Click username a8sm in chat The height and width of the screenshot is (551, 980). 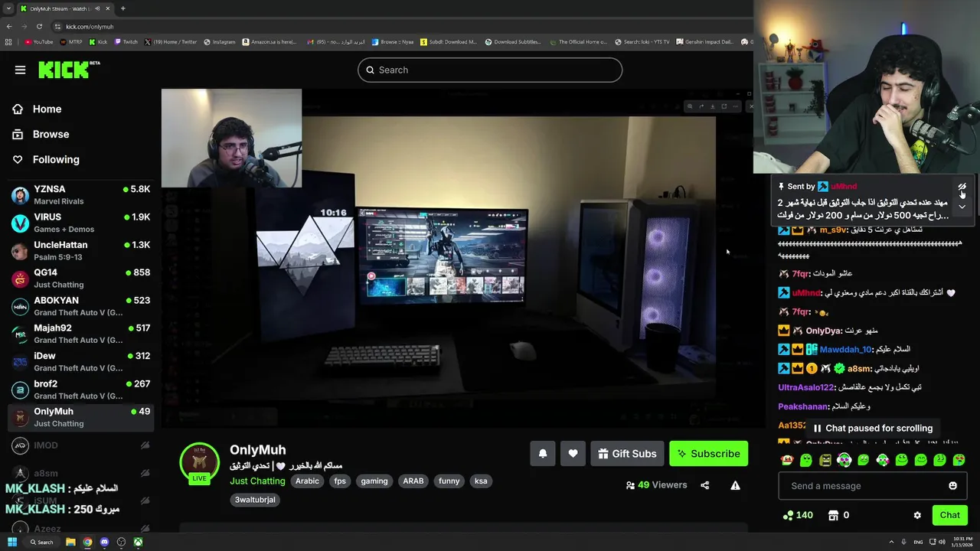(x=860, y=368)
